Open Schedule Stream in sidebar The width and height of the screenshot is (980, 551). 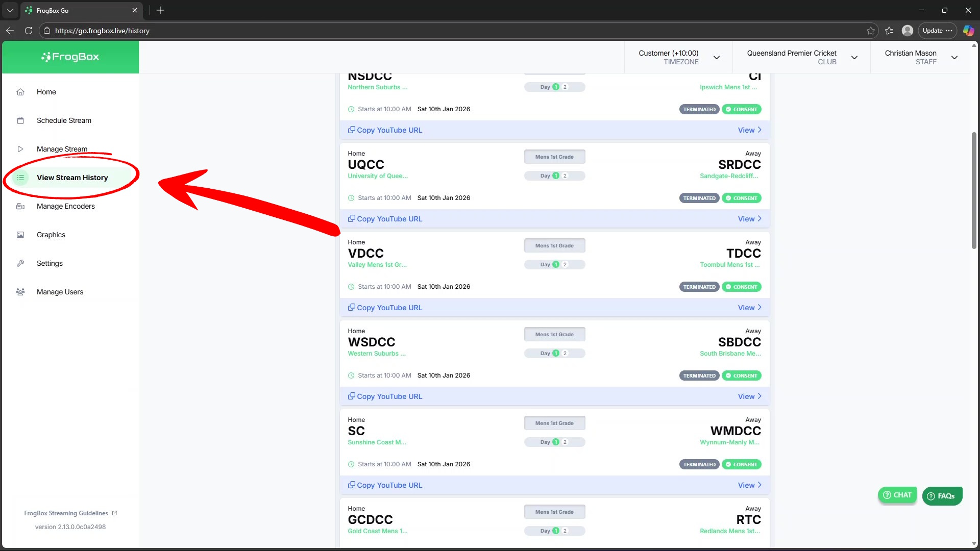coord(64,120)
